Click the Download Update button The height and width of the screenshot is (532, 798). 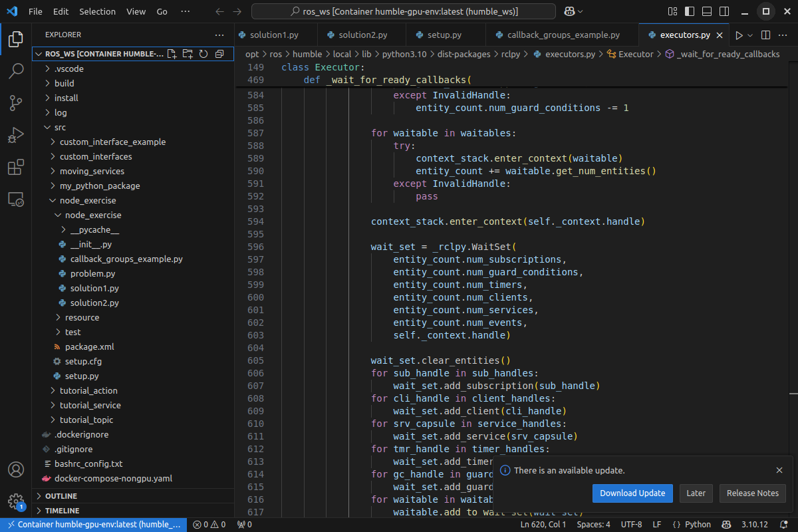point(632,493)
